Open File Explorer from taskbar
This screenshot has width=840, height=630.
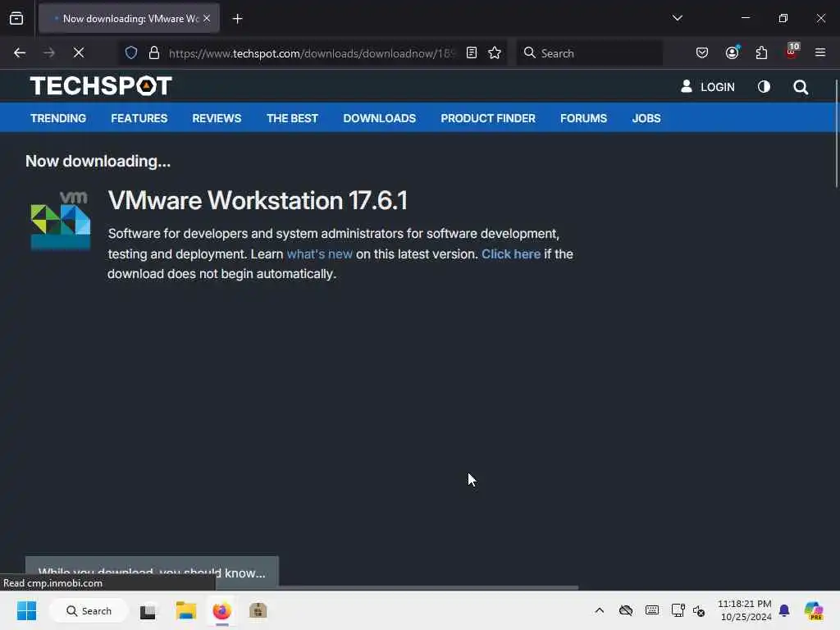[x=186, y=610]
